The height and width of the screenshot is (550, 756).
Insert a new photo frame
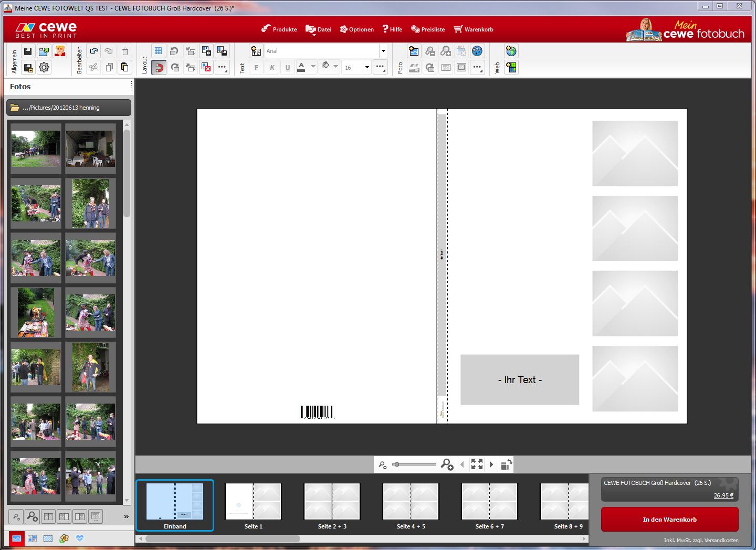[x=414, y=51]
